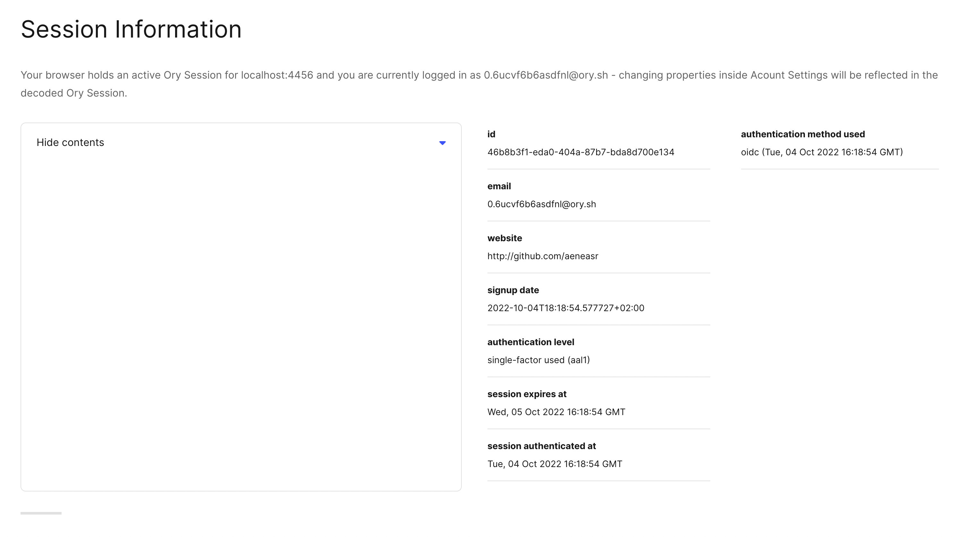Select the authenticated timestamp Tue, 04 Oct 2022
This screenshot has height=537, width=980.
(555, 464)
